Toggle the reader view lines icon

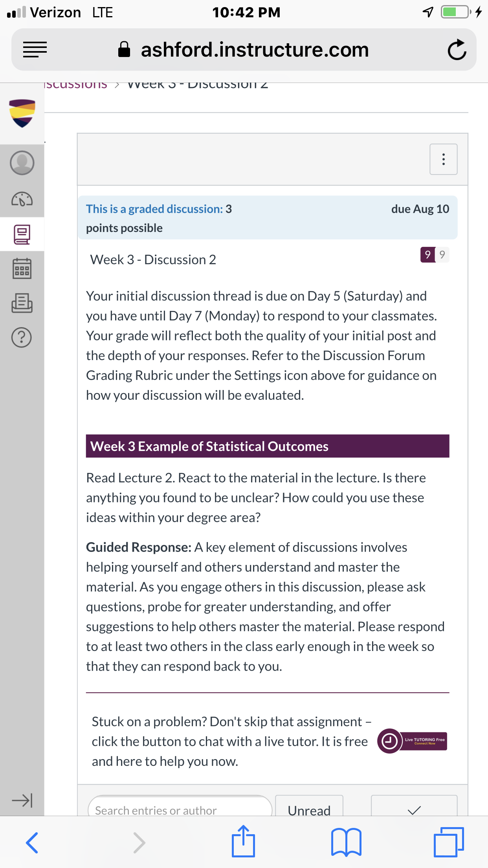click(x=35, y=50)
